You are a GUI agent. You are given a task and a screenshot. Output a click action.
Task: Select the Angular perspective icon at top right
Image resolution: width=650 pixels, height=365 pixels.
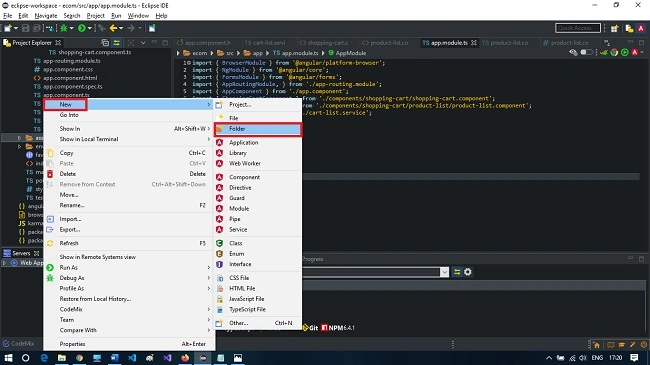point(641,28)
